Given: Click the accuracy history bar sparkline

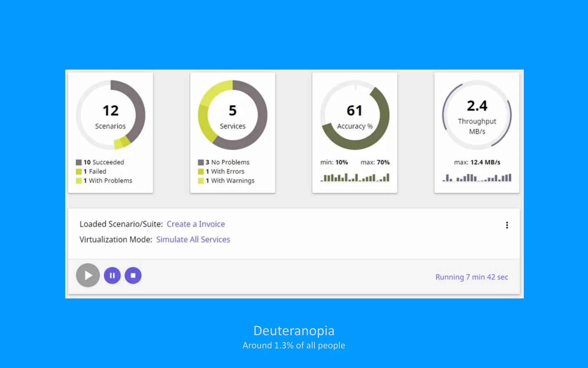Looking at the screenshot, I should (355, 178).
